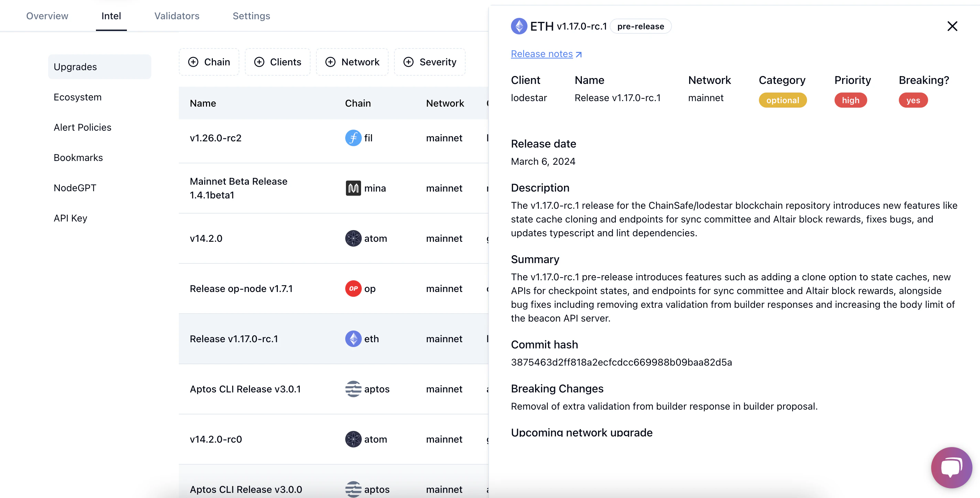Open the Network filter dropdown
The image size is (980, 498).
(352, 62)
